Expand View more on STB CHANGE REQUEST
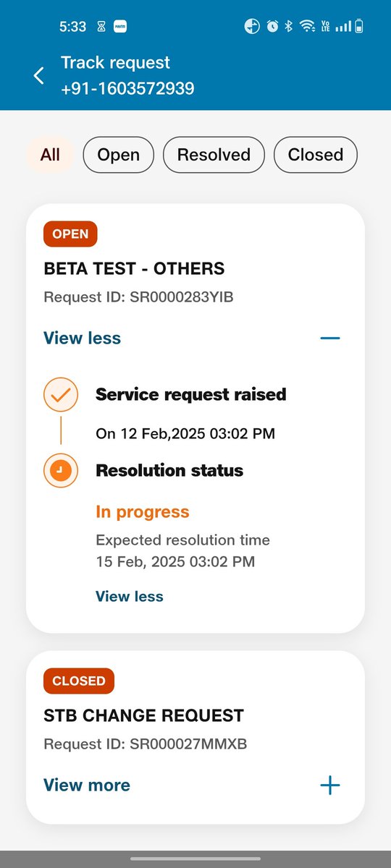Viewport: 391px width, 868px height. [87, 785]
